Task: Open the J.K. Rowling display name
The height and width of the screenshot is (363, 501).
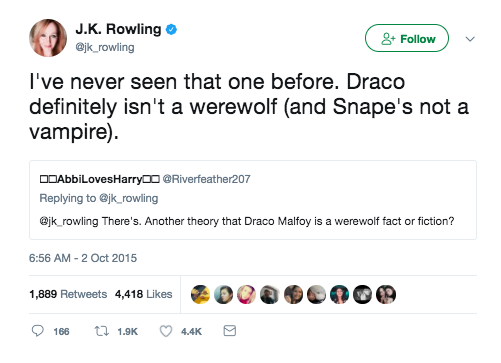Action: point(118,29)
